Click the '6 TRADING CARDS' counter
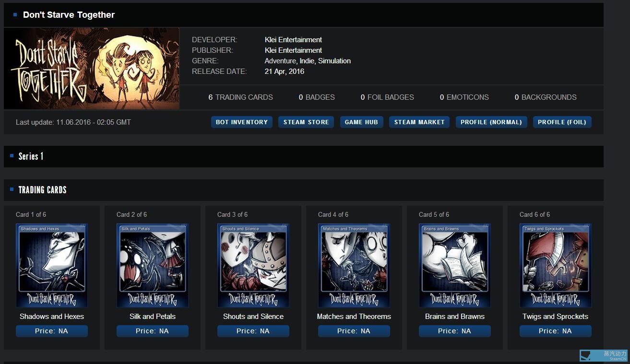 point(240,97)
